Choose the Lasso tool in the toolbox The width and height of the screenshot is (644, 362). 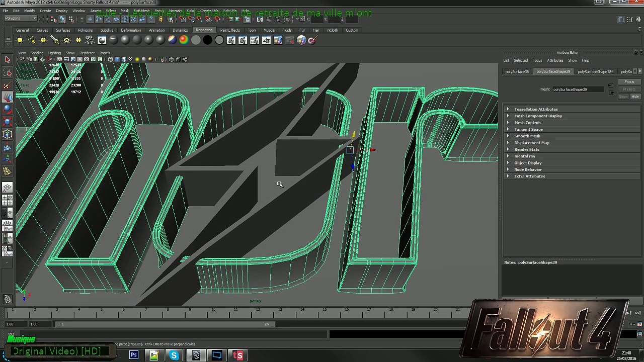8,72
